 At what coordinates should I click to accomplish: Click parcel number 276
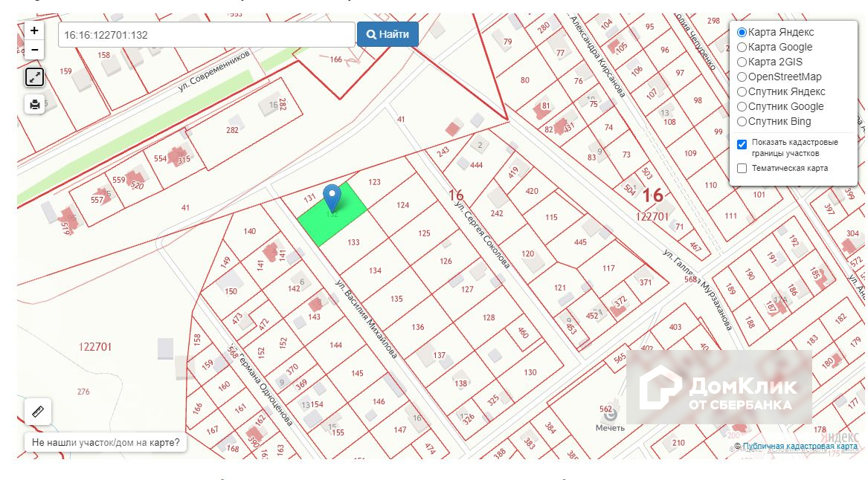(x=83, y=392)
